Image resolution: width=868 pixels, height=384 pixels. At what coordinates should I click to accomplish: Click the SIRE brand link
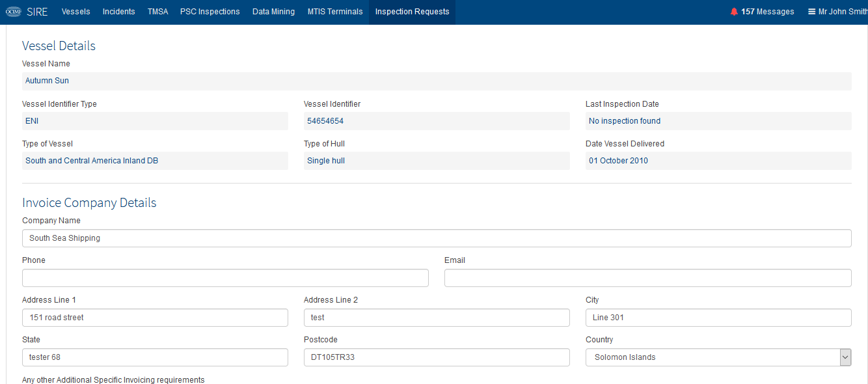point(37,12)
